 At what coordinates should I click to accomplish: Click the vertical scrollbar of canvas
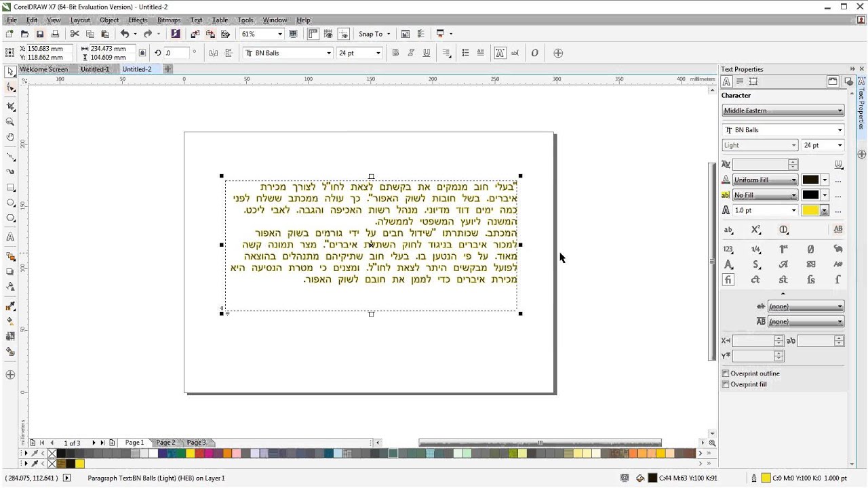711,261
